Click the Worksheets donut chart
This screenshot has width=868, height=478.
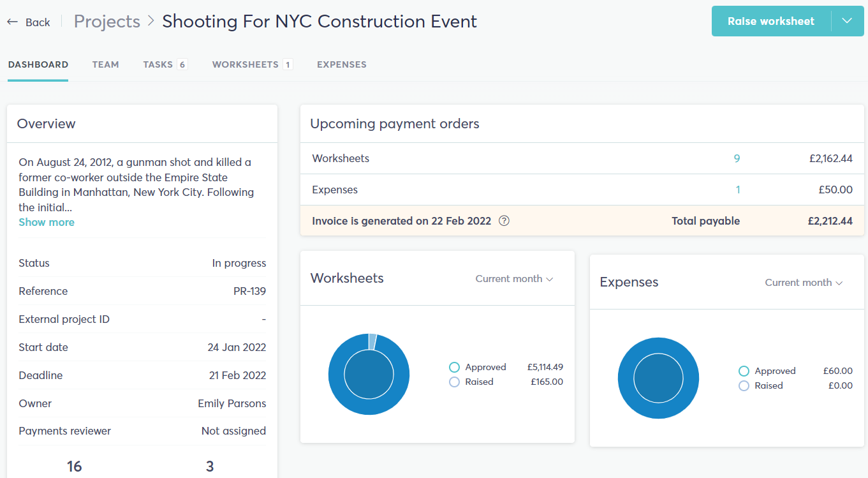369,374
